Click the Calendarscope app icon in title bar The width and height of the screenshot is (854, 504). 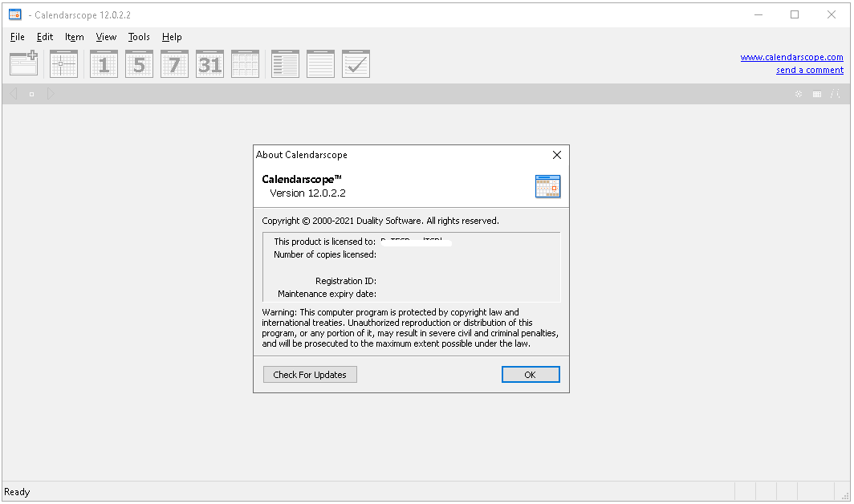15,14
